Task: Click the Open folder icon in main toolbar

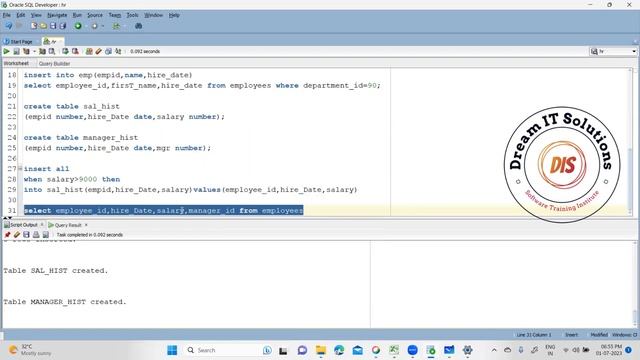Action: (x=43, y=26)
